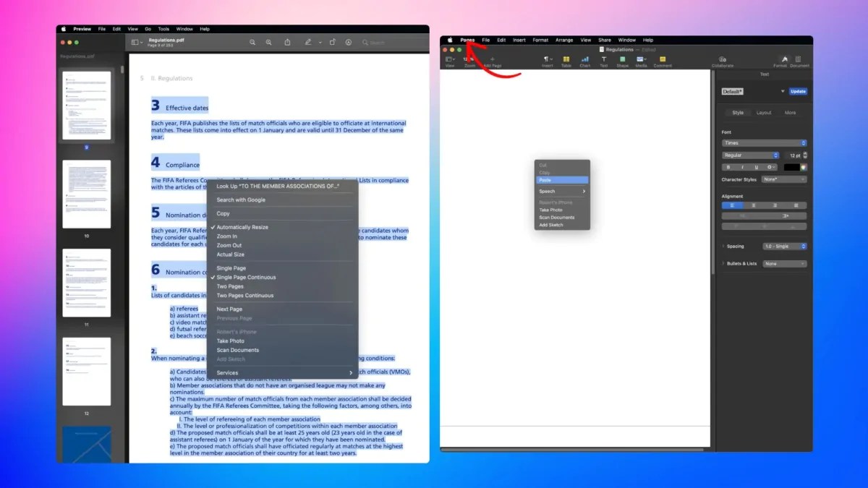This screenshot has height=488, width=868.
Task: Open the Document sidebar panel
Action: [797, 59]
